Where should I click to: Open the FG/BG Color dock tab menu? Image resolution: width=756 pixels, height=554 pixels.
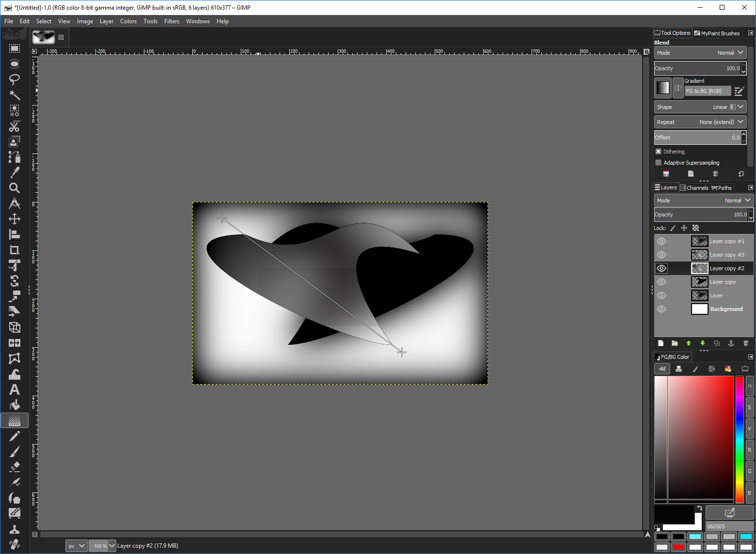751,357
